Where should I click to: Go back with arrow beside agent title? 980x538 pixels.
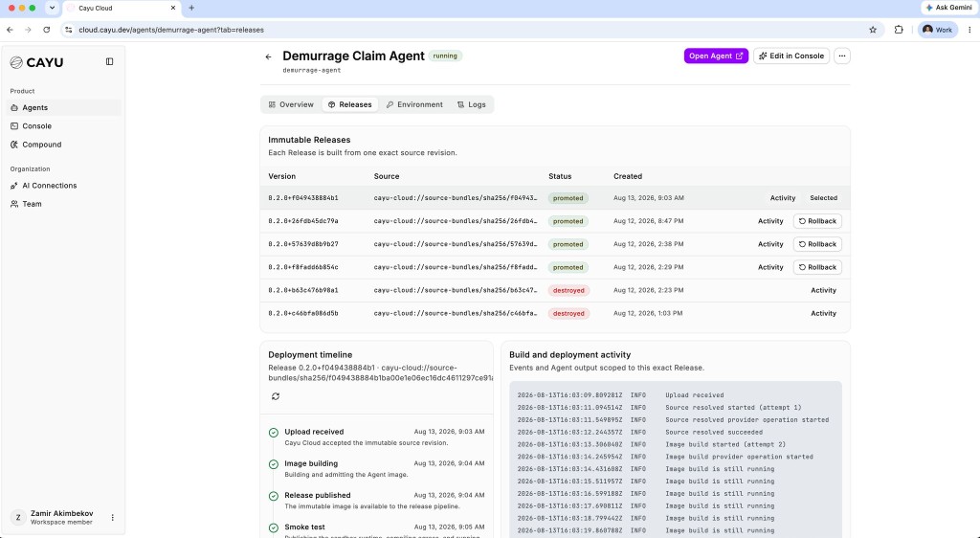click(x=269, y=56)
